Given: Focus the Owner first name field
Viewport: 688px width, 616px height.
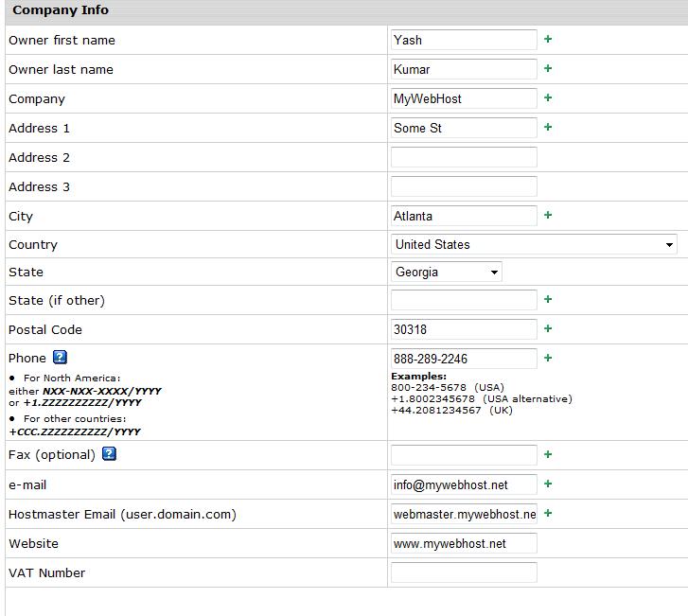Looking at the screenshot, I should (464, 40).
